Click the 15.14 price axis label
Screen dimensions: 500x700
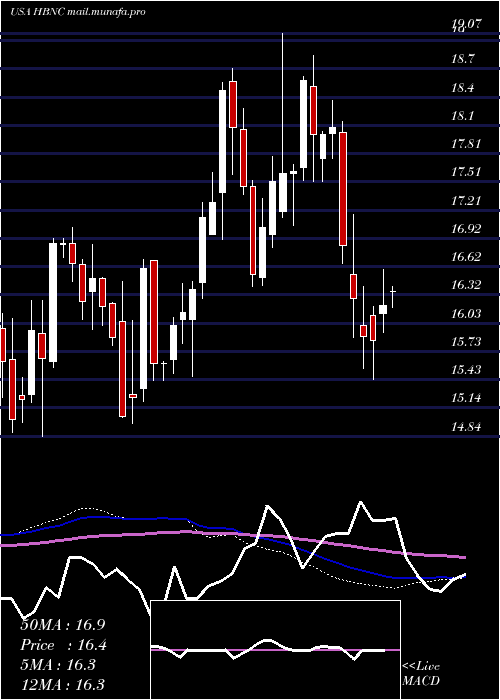465,398
